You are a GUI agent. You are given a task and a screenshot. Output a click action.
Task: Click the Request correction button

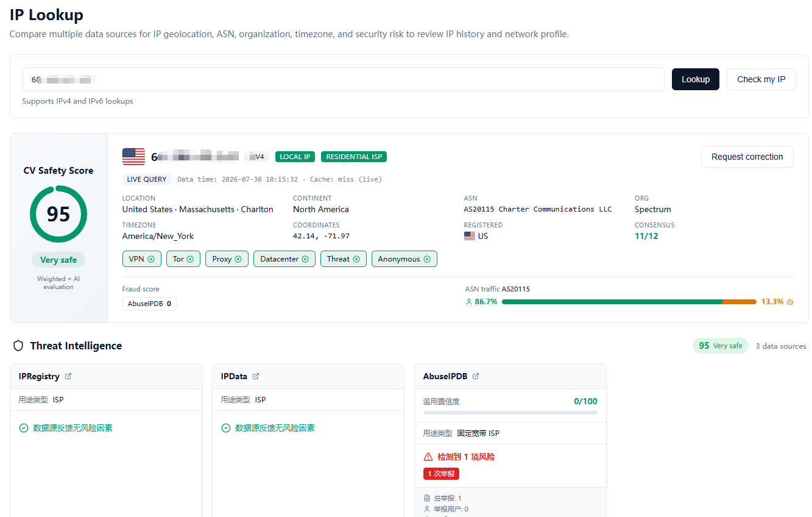point(747,157)
